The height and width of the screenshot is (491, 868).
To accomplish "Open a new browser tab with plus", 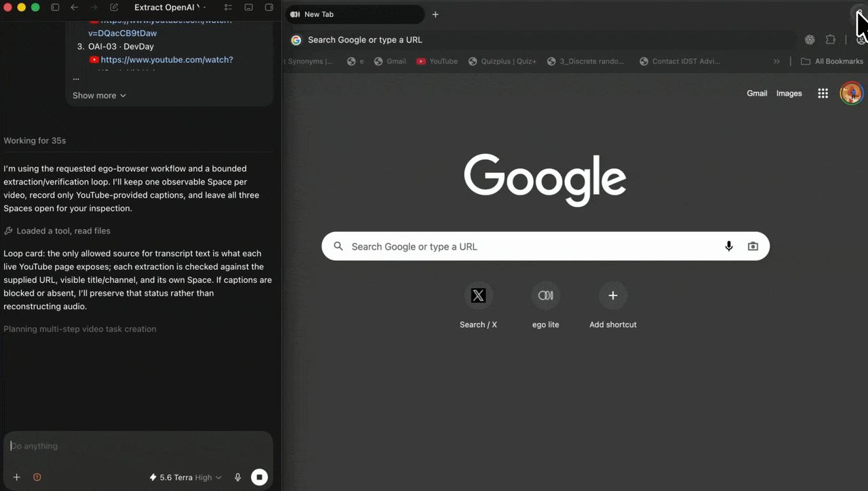I will tap(435, 14).
